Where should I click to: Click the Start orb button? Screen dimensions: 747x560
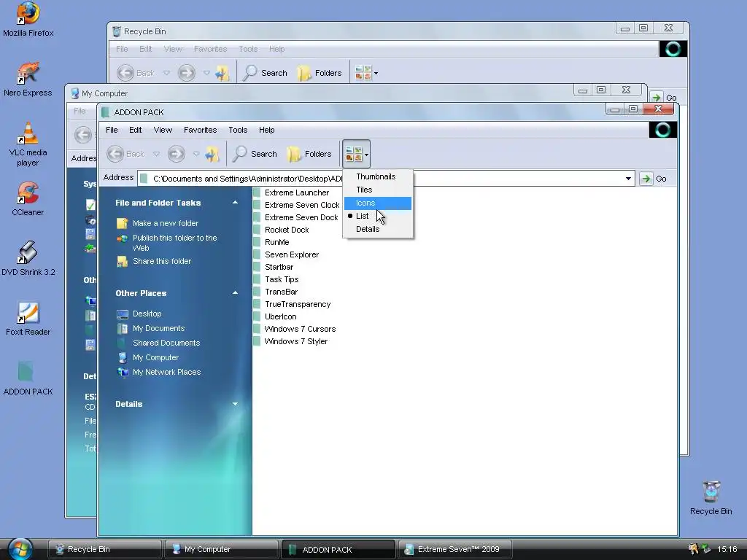[x=20, y=548]
